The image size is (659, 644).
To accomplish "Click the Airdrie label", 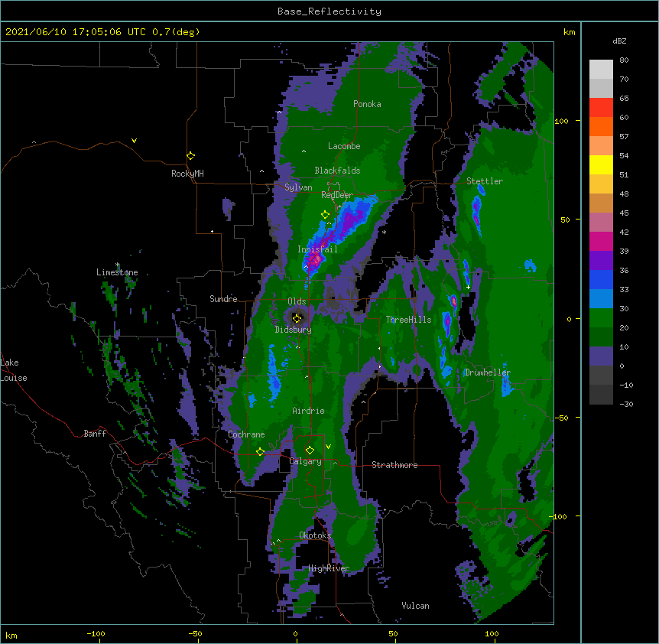I will coord(309,411).
